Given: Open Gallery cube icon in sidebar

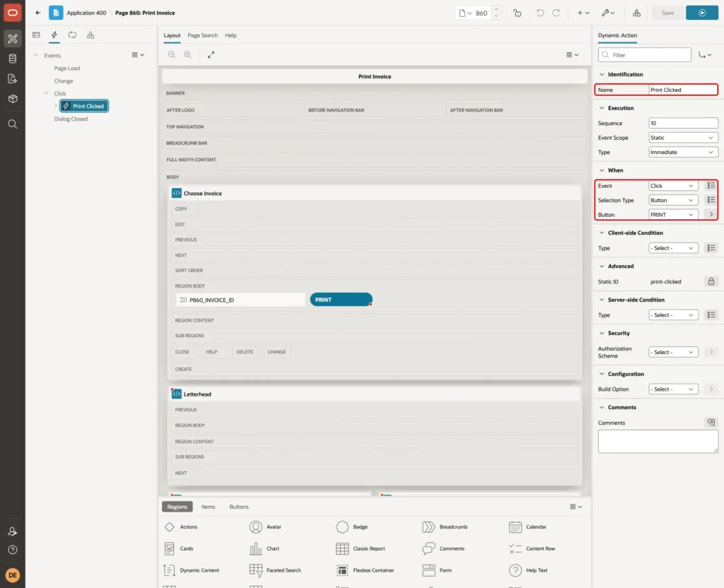Looking at the screenshot, I should [13, 99].
